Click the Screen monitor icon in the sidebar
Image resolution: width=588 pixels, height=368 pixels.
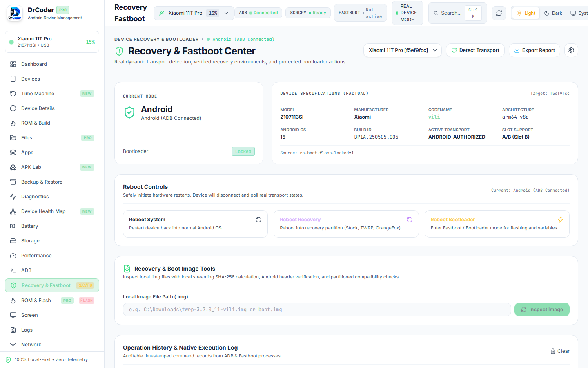[13, 315]
